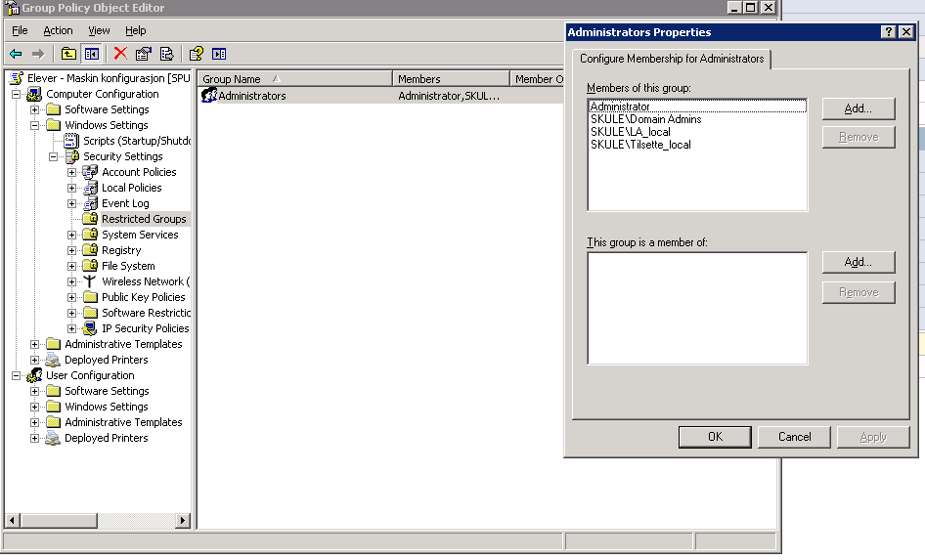
Task: Click the Elever policy root icon
Action: pos(17,78)
